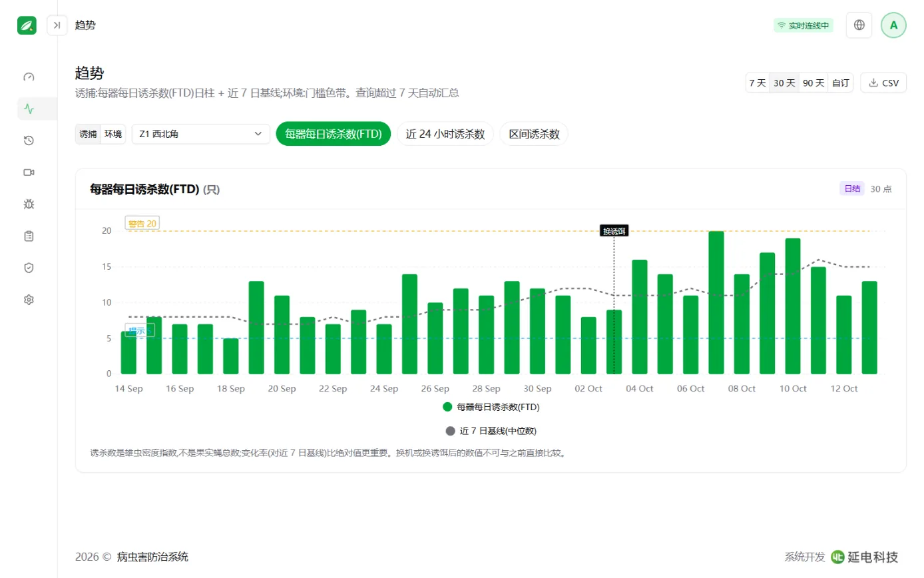The height and width of the screenshot is (578, 924).
Task: Click the 30 点 count label
Action: 881,189
